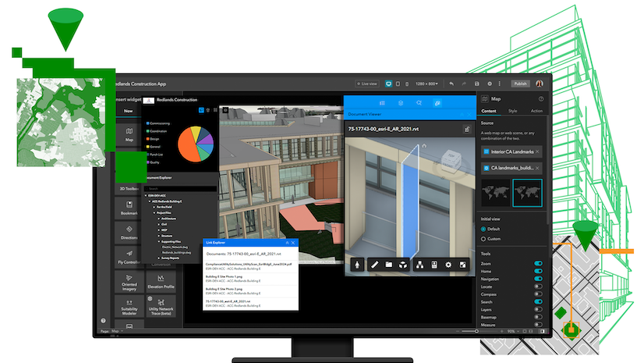This screenshot has width=644, height=363.
Task: Toggle the Zoom tool switch
Action: click(538, 264)
